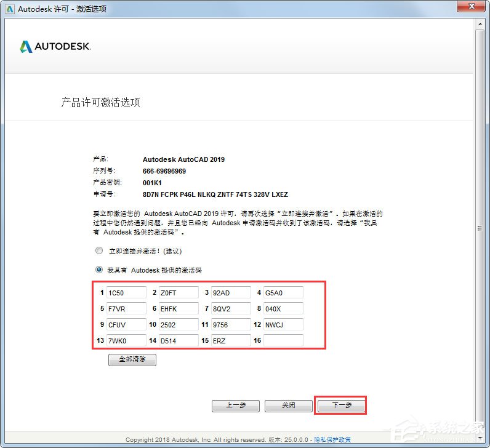Click the Autodesk logo in header
This screenshot has height=448, width=490.
(55, 47)
